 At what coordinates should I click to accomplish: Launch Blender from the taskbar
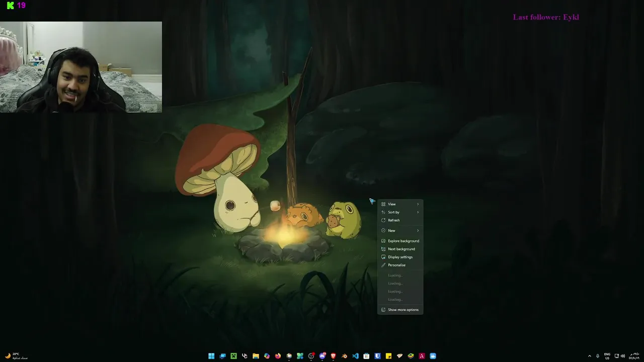click(344, 356)
